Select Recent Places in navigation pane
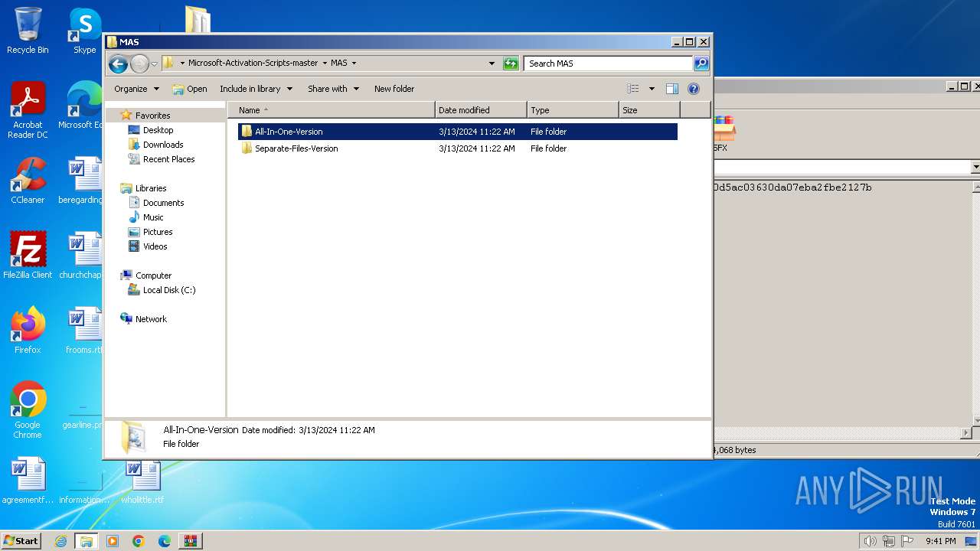 click(x=168, y=159)
